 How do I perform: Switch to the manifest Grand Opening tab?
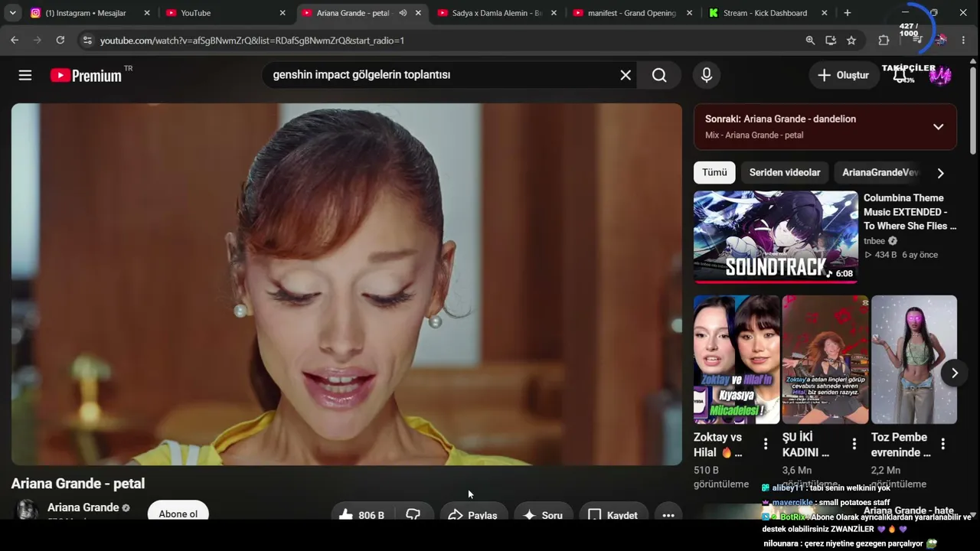[632, 13]
